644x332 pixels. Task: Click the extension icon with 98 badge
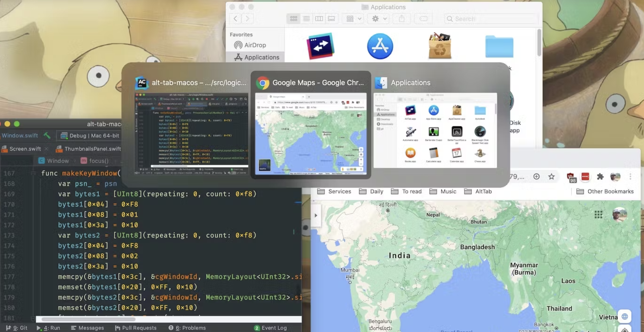[x=571, y=177]
